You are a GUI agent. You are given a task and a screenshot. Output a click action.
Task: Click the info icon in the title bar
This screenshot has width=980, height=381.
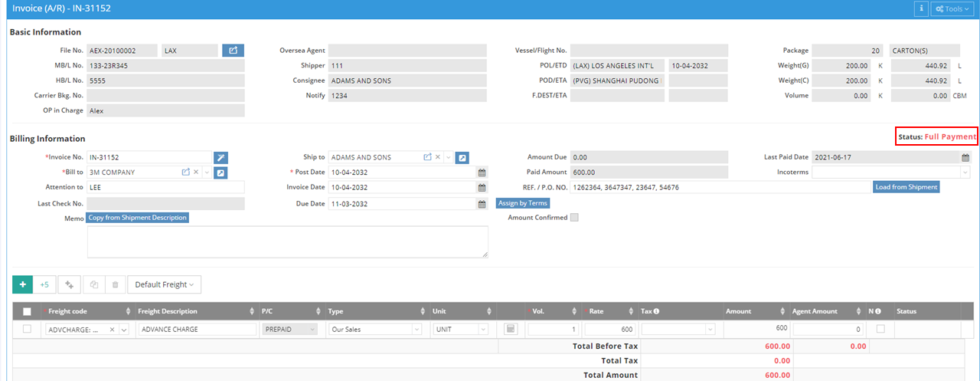(x=921, y=8)
